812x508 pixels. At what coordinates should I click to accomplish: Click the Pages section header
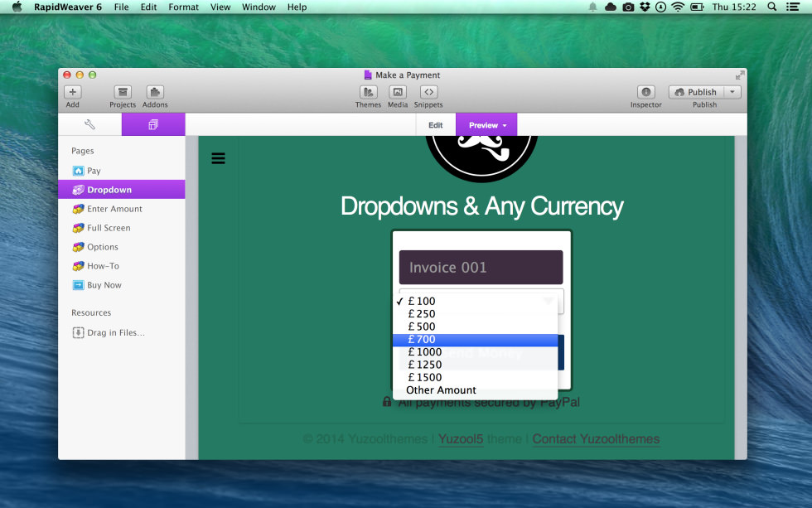83,151
